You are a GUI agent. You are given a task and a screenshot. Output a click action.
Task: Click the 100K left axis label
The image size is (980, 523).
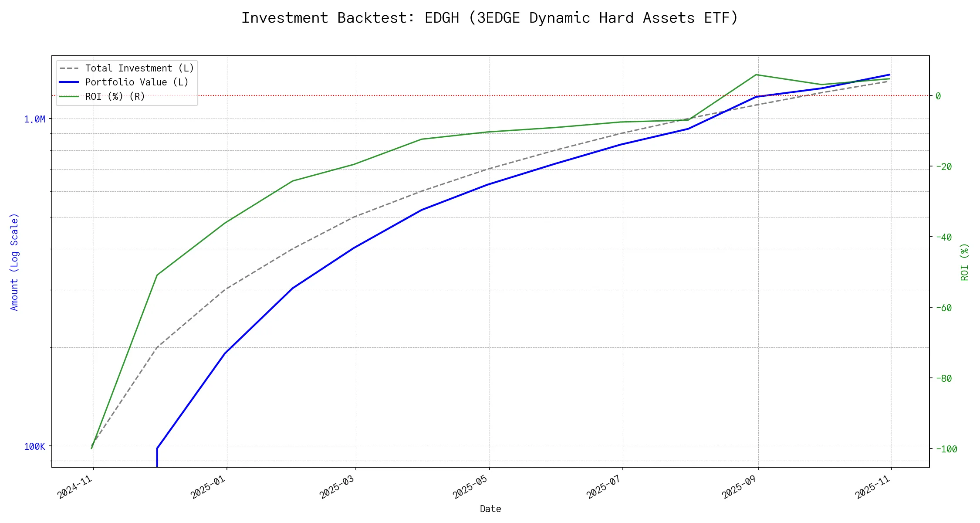coord(34,446)
